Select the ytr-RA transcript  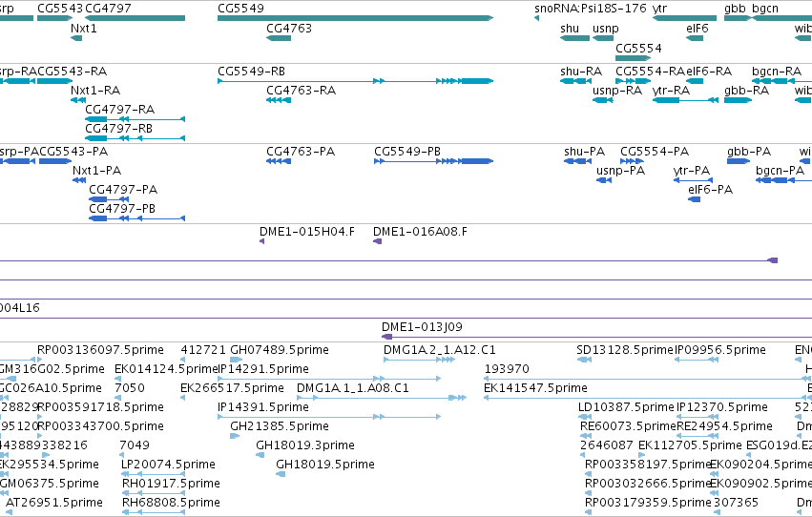[x=685, y=100]
